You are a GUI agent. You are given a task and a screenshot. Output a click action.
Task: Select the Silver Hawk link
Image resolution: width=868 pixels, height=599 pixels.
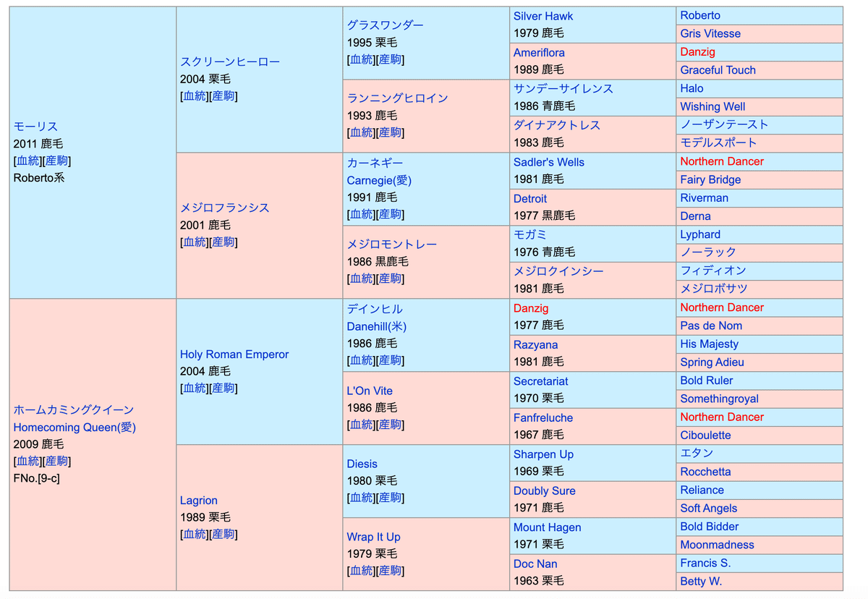pos(542,16)
